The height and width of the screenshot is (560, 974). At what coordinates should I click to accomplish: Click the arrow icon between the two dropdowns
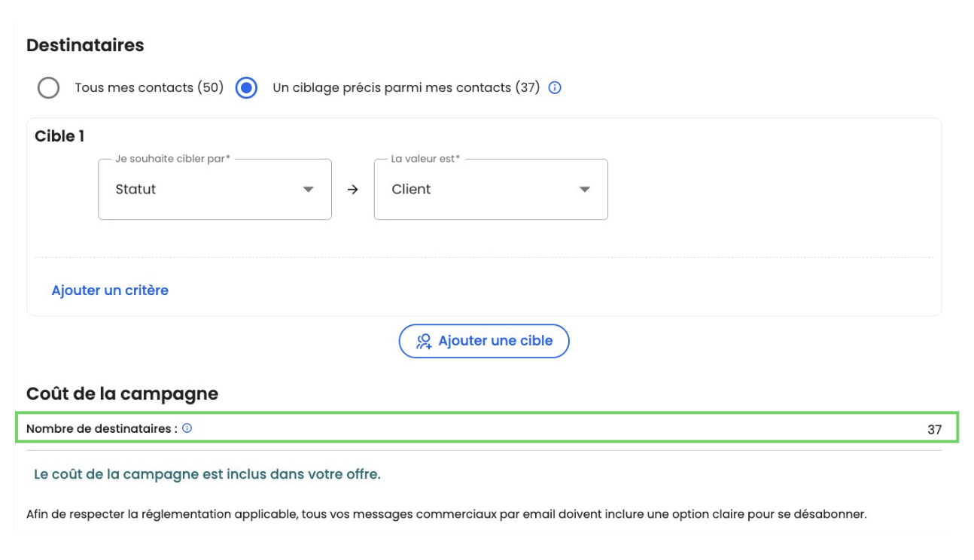[352, 190]
